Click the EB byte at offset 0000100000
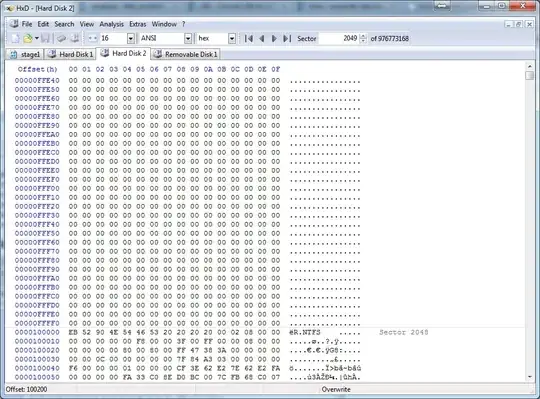540x399 pixels. coord(73,332)
